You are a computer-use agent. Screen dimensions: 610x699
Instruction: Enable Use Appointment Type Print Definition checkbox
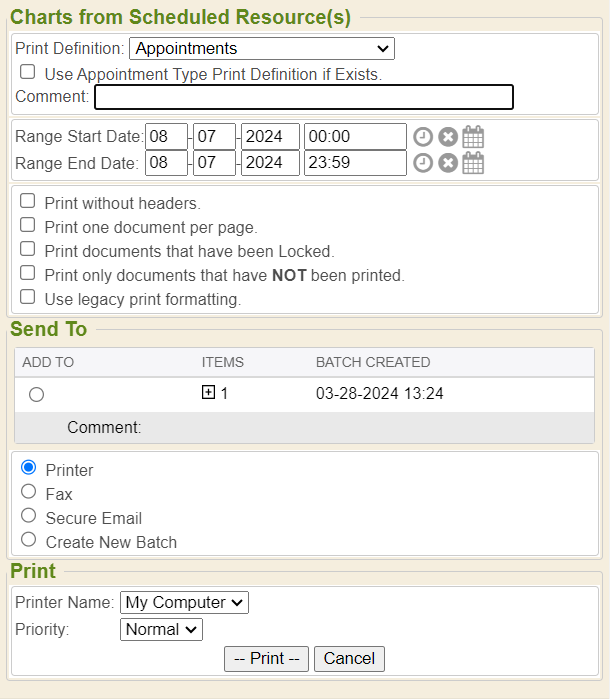pyautogui.click(x=28, y=72)
